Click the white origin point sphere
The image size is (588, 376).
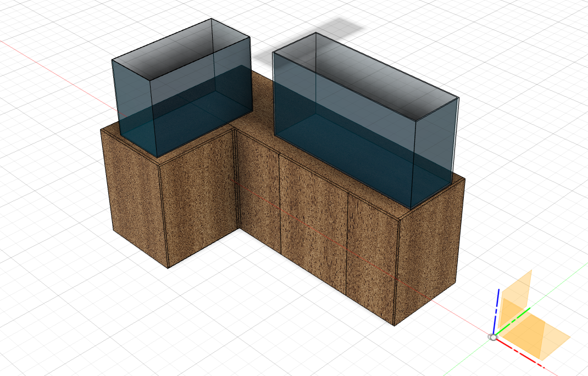tap(493, 337)
